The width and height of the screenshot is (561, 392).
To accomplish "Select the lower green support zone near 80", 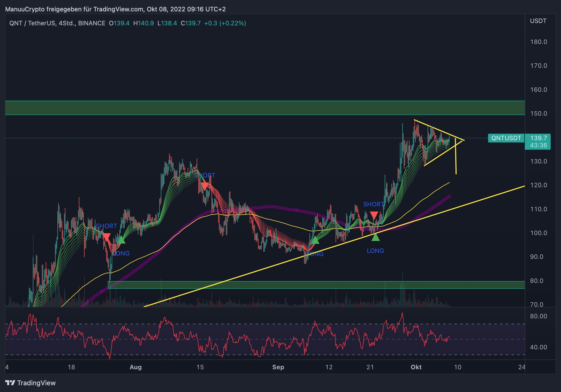I will coord(310,285).
